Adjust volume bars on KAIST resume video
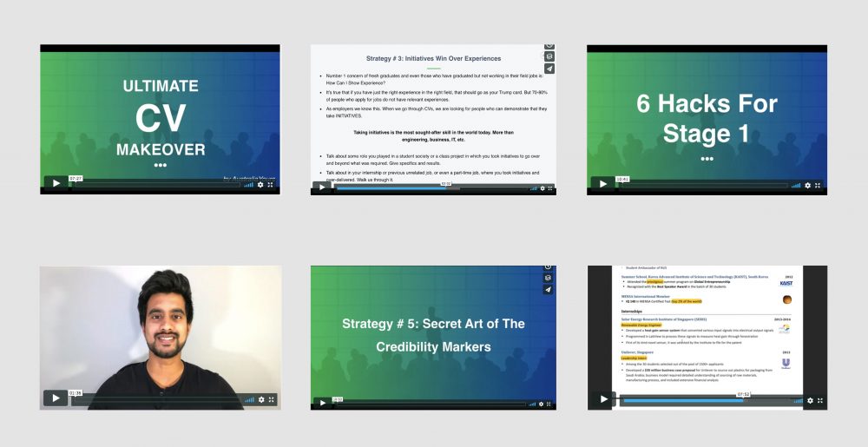Image resolution: width=868 pixels, height=447 pixels. pyautogui.click(x=799, y=400)
